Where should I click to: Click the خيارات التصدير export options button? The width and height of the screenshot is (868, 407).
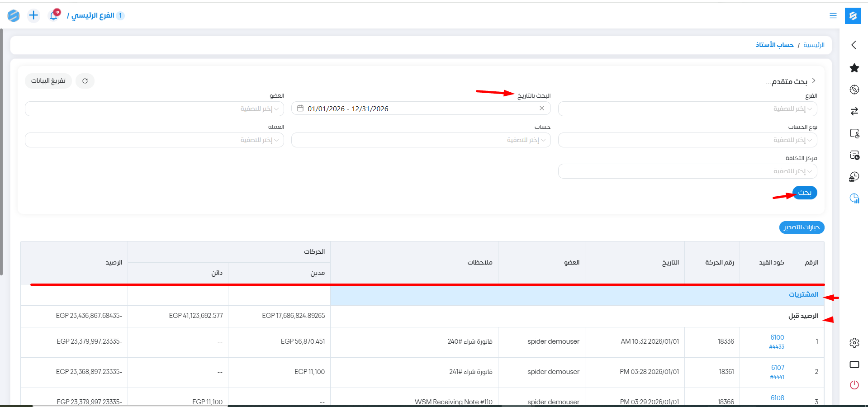coord(802,227)
